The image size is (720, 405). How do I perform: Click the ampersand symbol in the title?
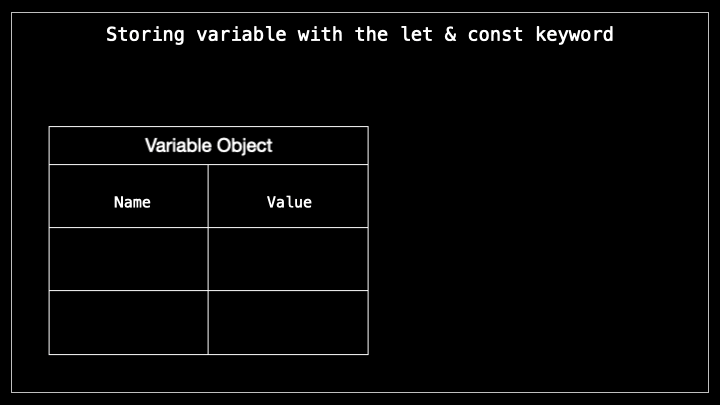coord(450,34)
